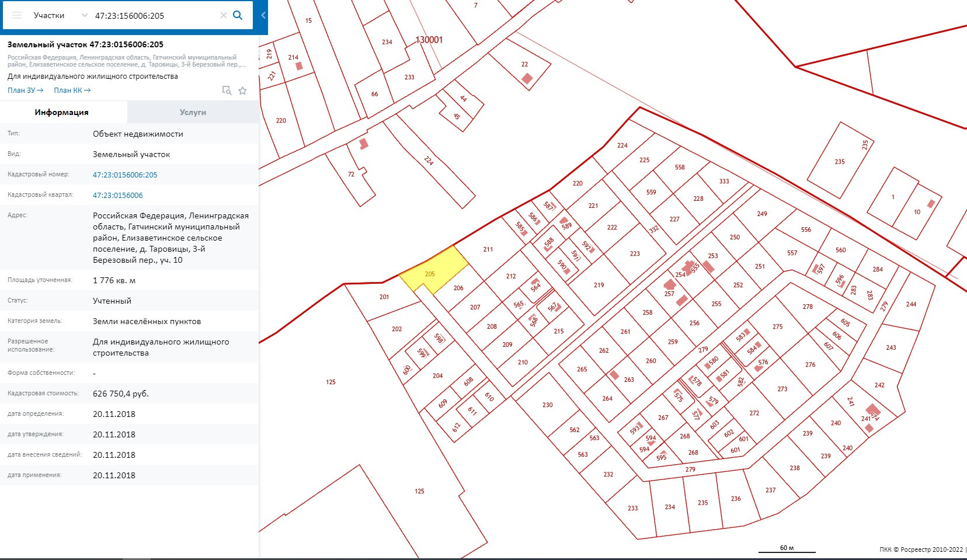Open the hamburger menu in the search bar
Screen dimensions: 967x560
(17, 15)
